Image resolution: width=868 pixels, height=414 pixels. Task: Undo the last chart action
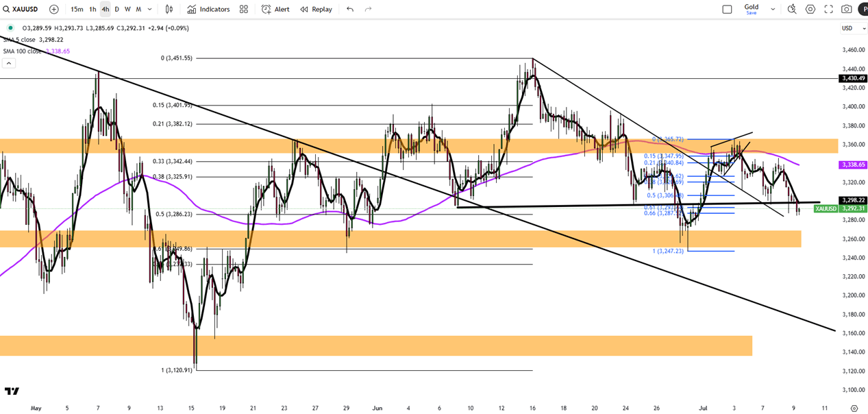(x=350, y=9)
